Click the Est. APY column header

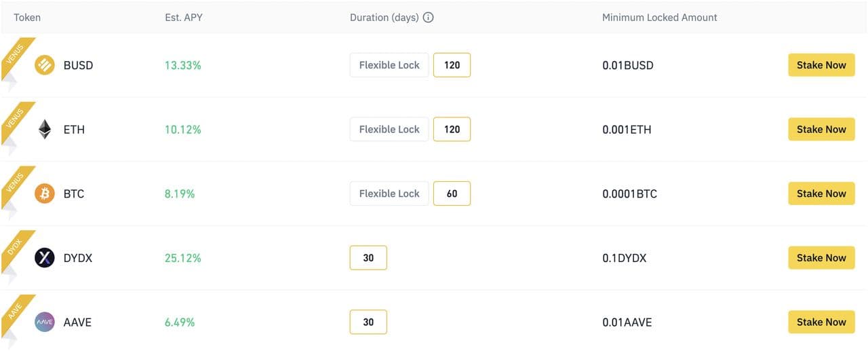pos(183,18)
